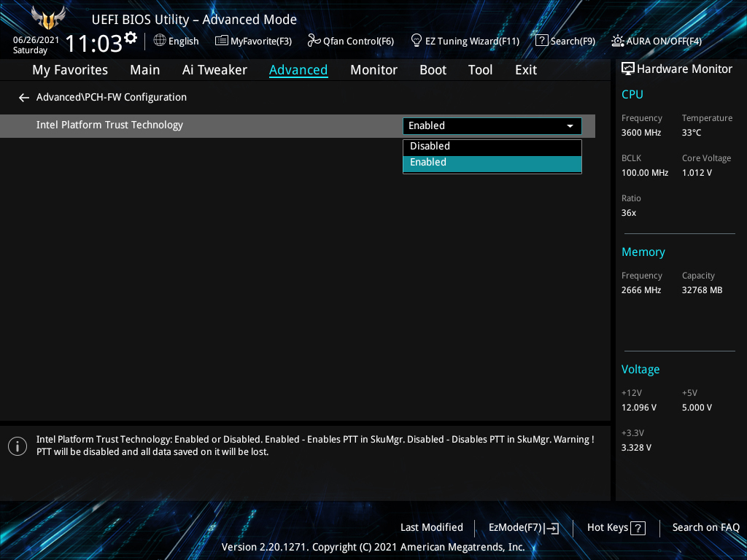Click the back arrow to Advanced menu
The height and width of the screenshot is (560, 747).
(24, 98)
